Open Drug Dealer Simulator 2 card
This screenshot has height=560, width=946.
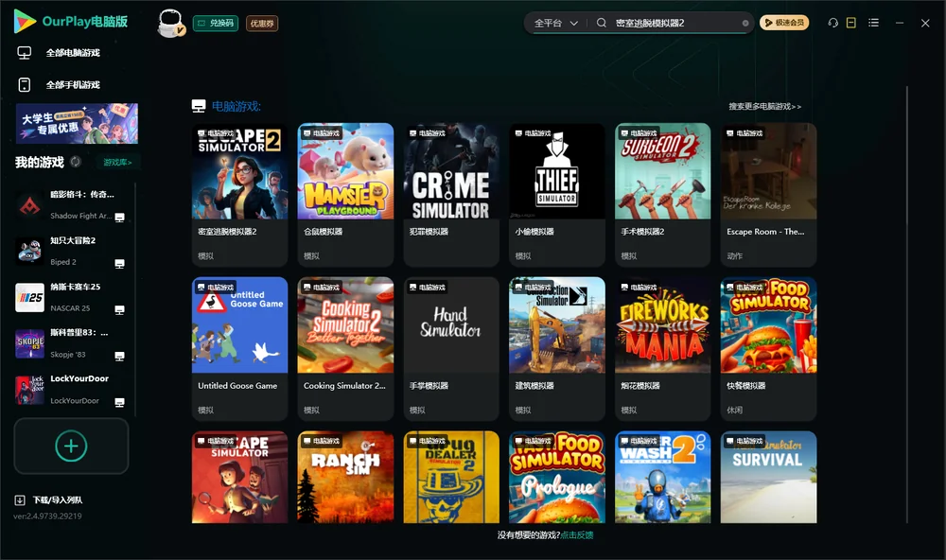click(451, 477)
